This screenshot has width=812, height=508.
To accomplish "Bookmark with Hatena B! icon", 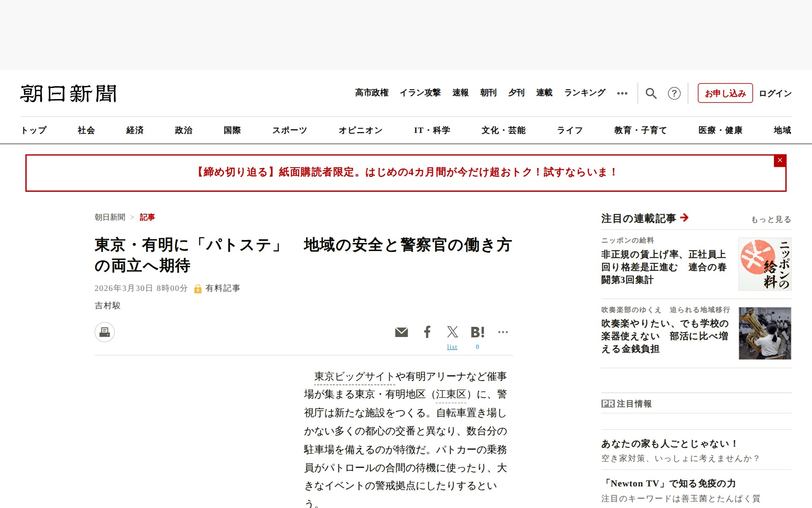I will pos(477,332).
